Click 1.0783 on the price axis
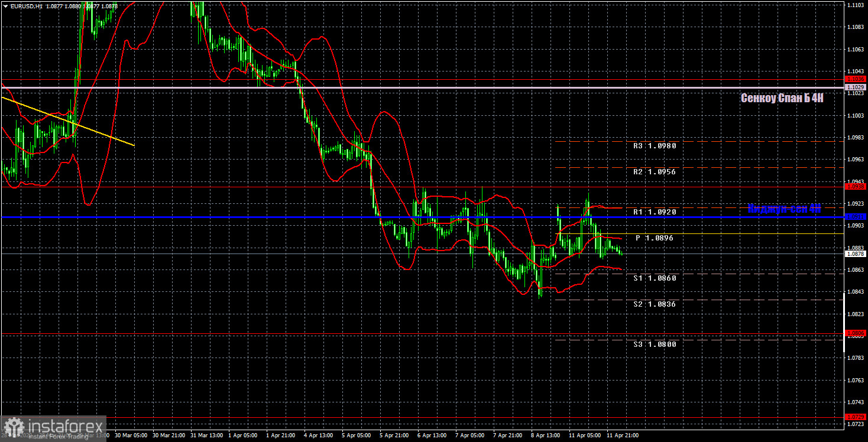 point(856,358)
